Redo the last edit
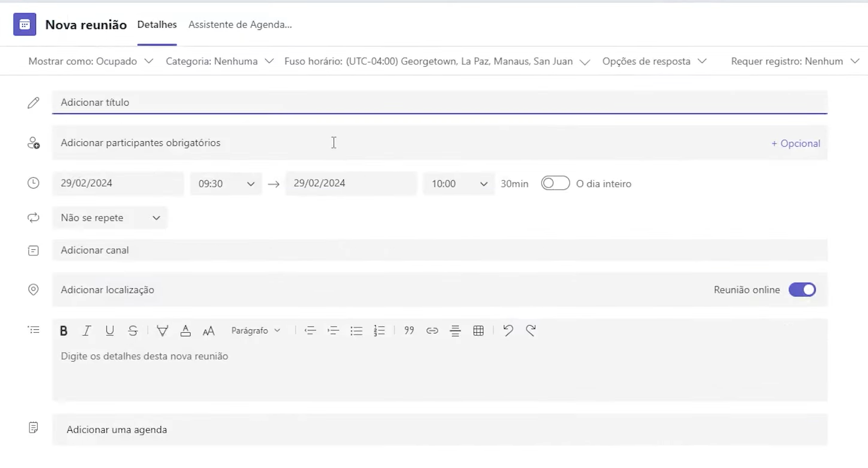 [531, 330]
